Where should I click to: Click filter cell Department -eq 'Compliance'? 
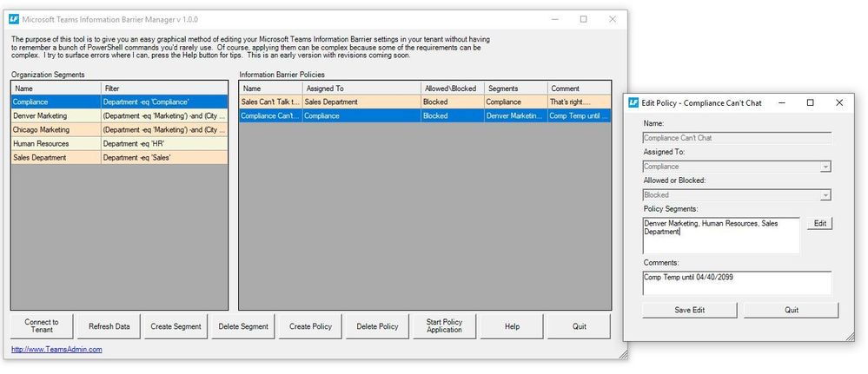click(x=164, y=102)
